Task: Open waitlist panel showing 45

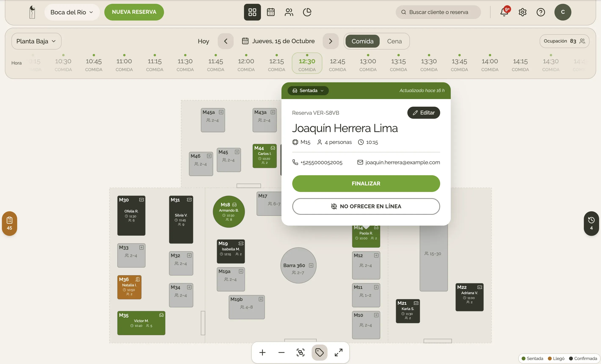Action: (x=10, y=223)
